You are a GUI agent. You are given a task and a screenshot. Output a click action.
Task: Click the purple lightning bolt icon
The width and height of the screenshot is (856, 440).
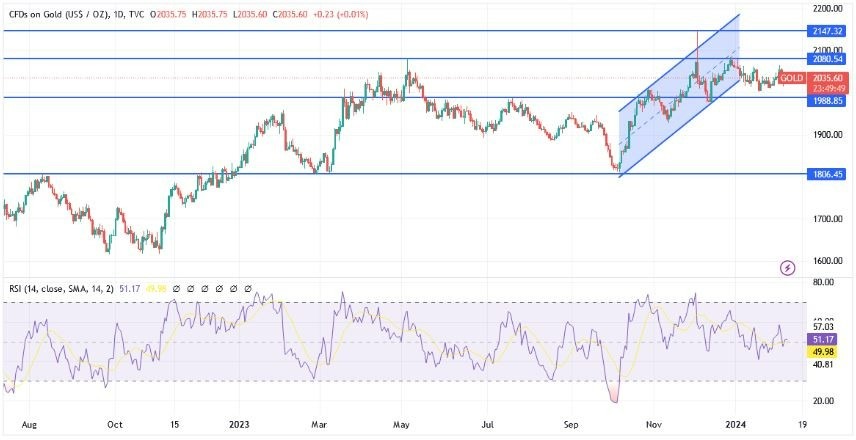click(787, 267)
